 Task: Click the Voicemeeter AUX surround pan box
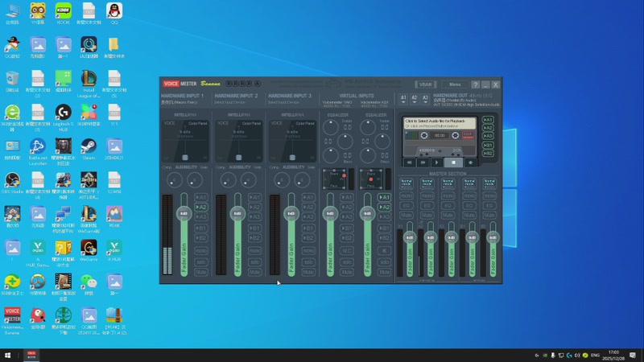pos(371,179)
